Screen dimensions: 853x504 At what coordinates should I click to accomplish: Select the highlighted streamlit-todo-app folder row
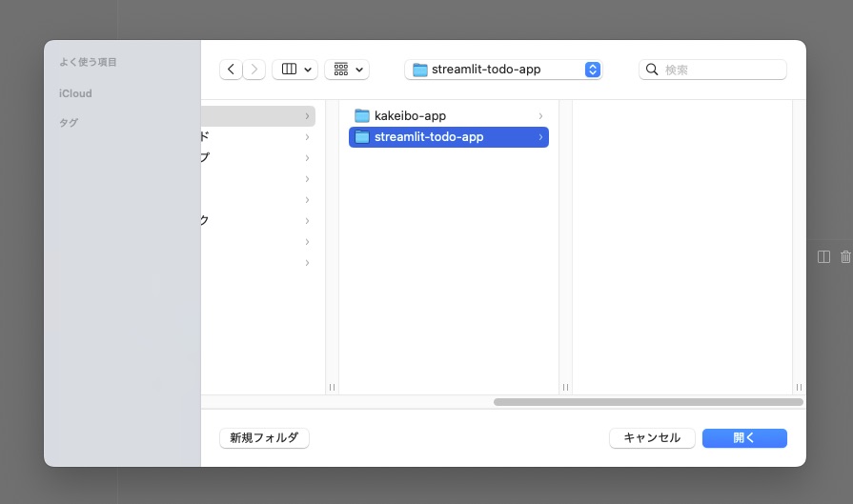click(x=448, y=137)
